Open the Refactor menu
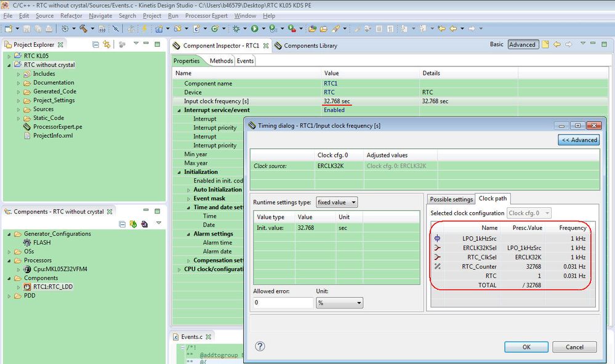Screen dimensions: 615x364 tap(71, 15)
